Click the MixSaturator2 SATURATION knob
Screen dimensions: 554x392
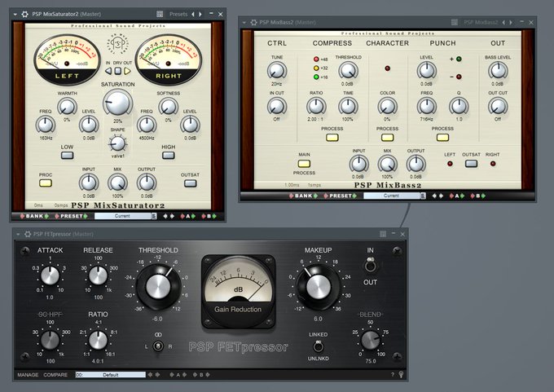coord(117,103)
